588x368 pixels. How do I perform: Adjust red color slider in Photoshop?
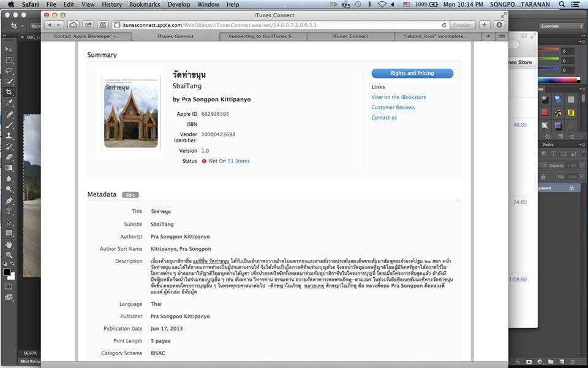[x=549, y=49]
